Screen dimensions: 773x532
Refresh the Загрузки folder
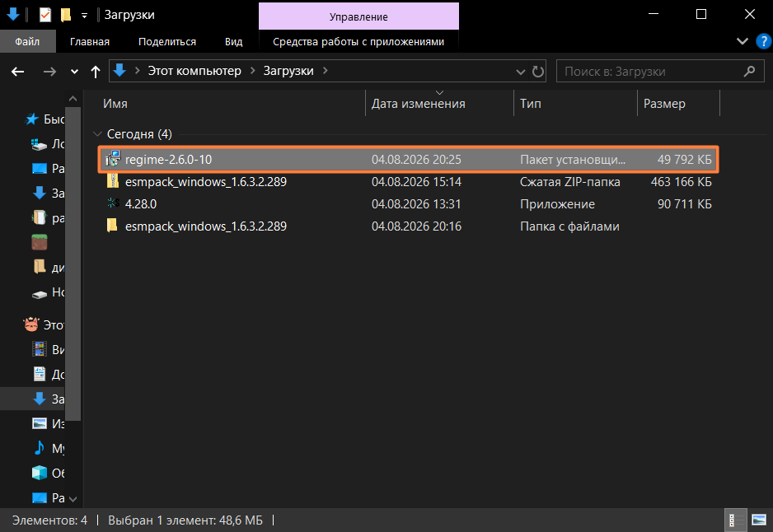click(538, 72)
